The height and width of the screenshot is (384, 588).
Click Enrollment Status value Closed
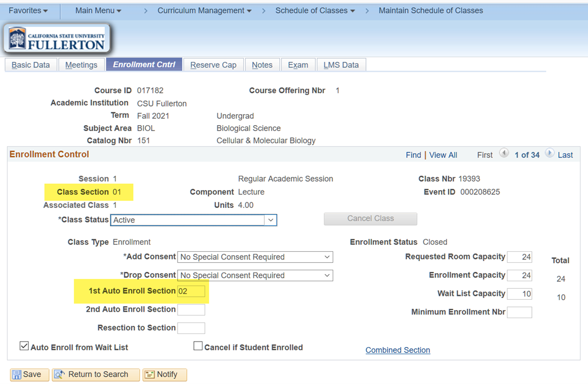pos(435,242)
